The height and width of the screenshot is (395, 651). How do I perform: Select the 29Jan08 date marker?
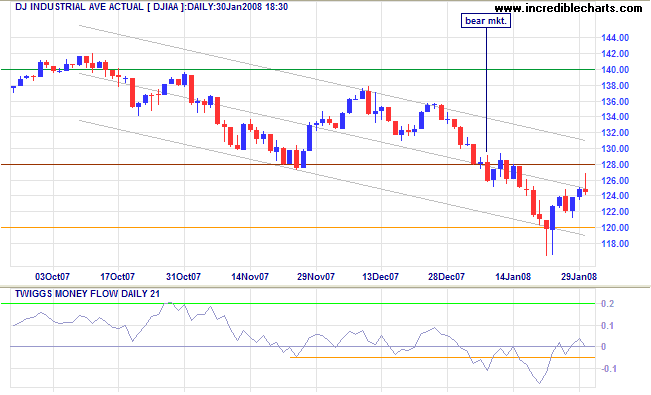[x=579, y=277]
